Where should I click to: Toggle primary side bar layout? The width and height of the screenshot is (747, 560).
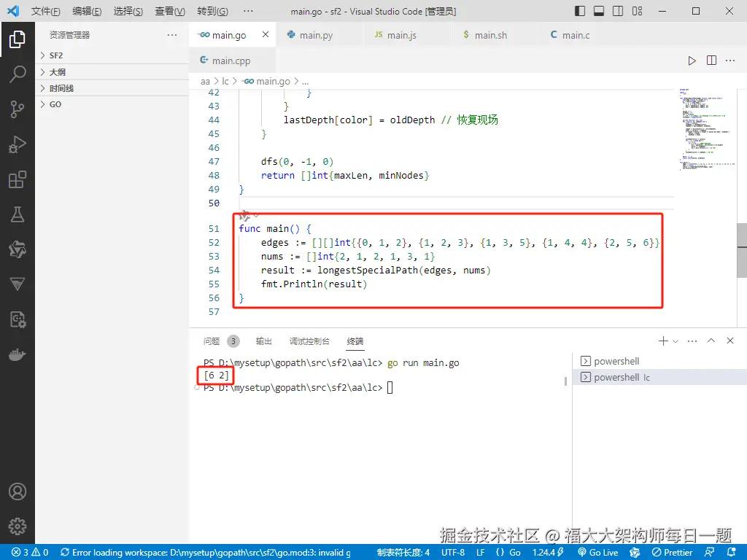(x=580, y=11)
